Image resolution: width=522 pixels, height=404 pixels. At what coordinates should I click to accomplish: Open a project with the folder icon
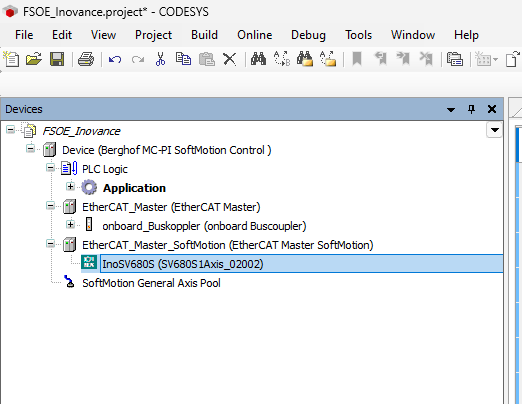click(34, 59)
